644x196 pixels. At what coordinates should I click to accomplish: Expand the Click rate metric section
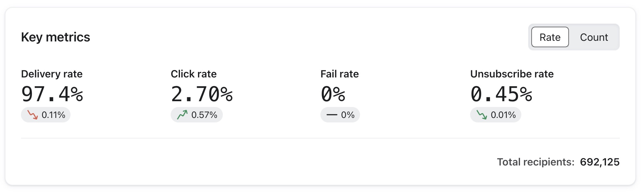click(194, 74)
